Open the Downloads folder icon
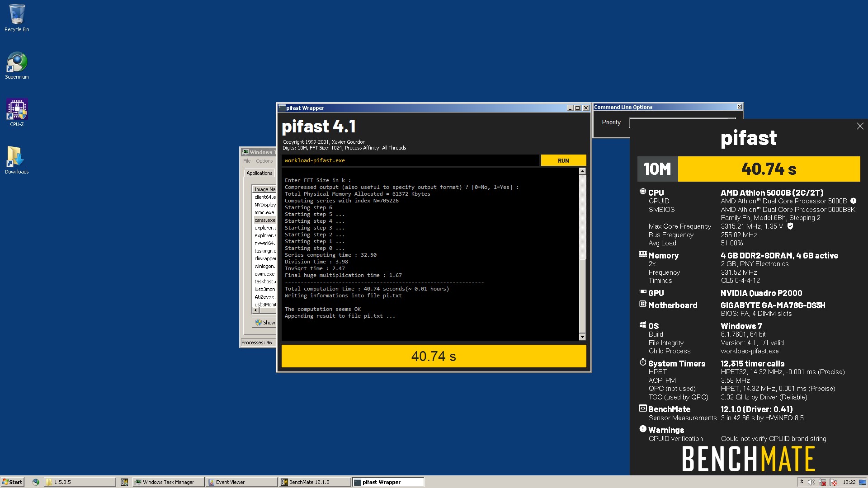Viewport: 868px width, 488px height. tap(17, 160)
